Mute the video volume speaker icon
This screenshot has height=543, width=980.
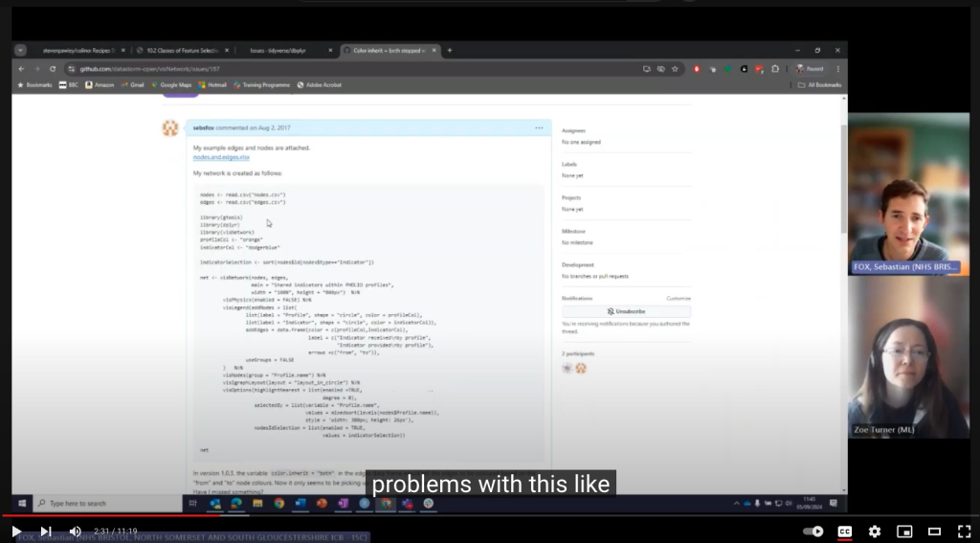click(x=75, y=532)
